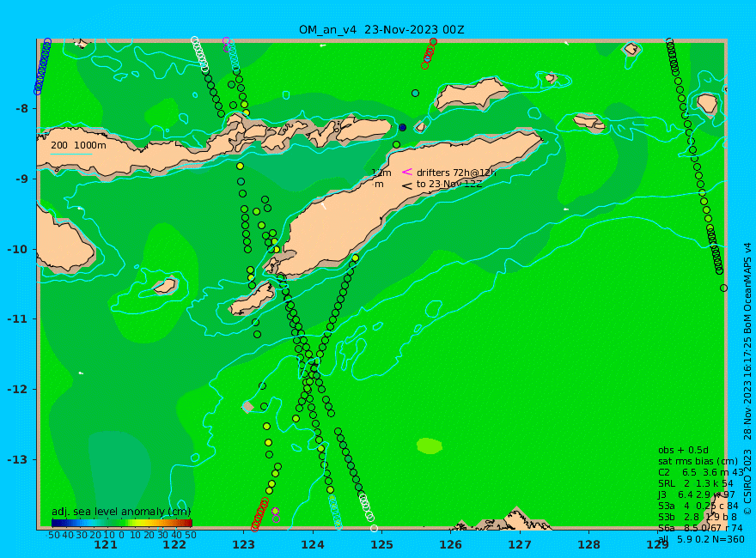The height and width of the screenshot is (558, 756).
Task: Click the latitude axis label "-12"
Action: [x=18, y=390]
